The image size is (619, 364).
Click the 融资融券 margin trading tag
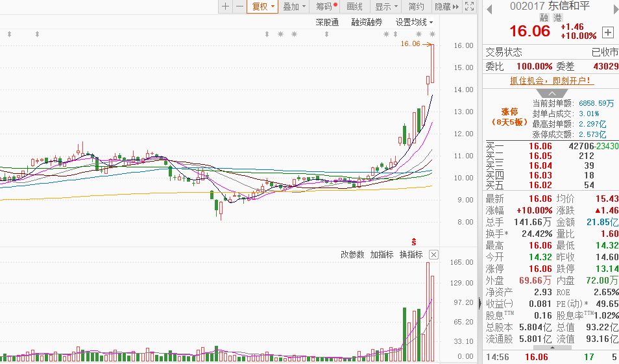tap(367, 23)
